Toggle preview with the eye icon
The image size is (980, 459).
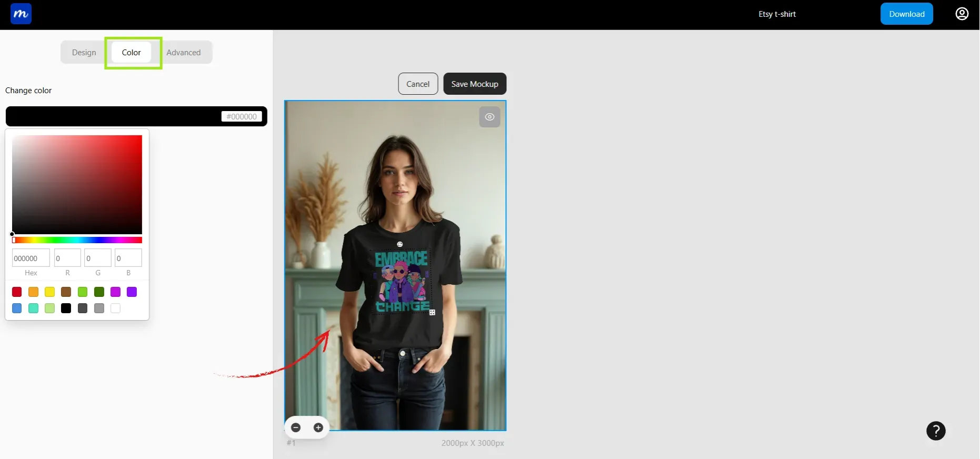tap(489, 117)
